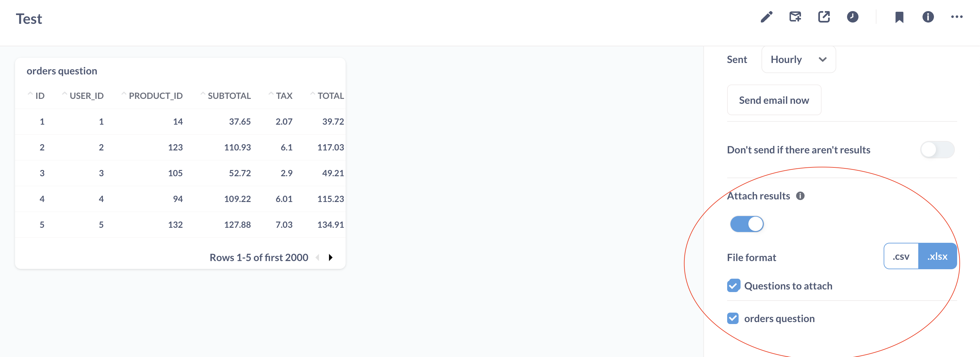The height and width of the screenshot is (357, 980).
Task: Go to the next page of table rows
Action: point(331,257)
